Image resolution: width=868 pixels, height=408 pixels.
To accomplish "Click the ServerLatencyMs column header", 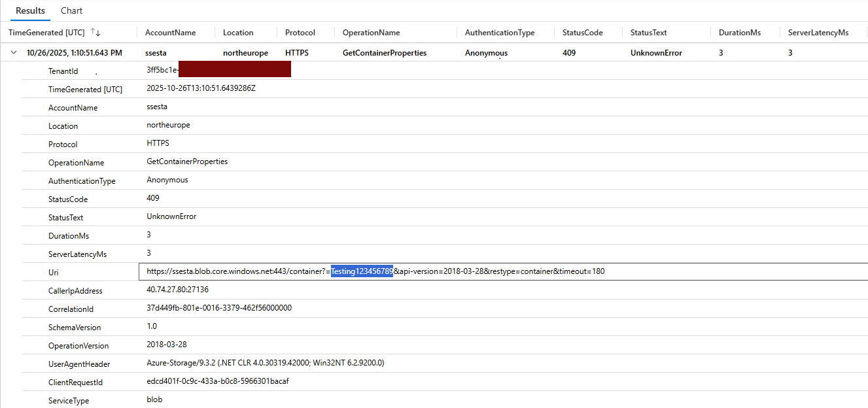I will click(x=818, y=33).
